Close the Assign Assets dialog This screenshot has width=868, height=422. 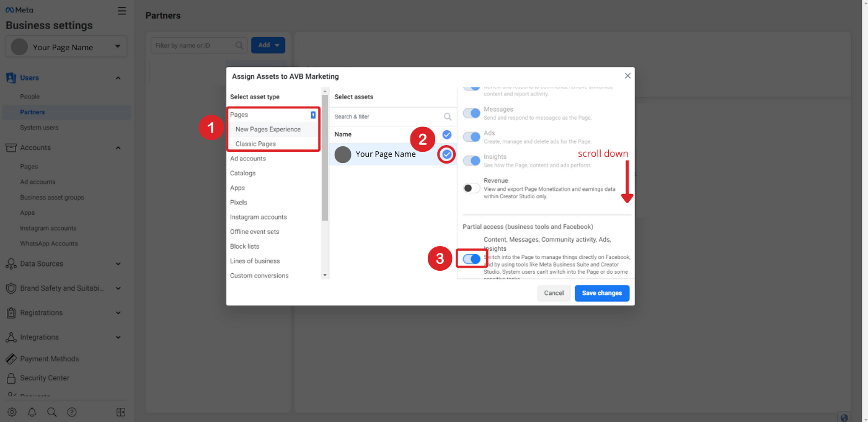(627, 76)
